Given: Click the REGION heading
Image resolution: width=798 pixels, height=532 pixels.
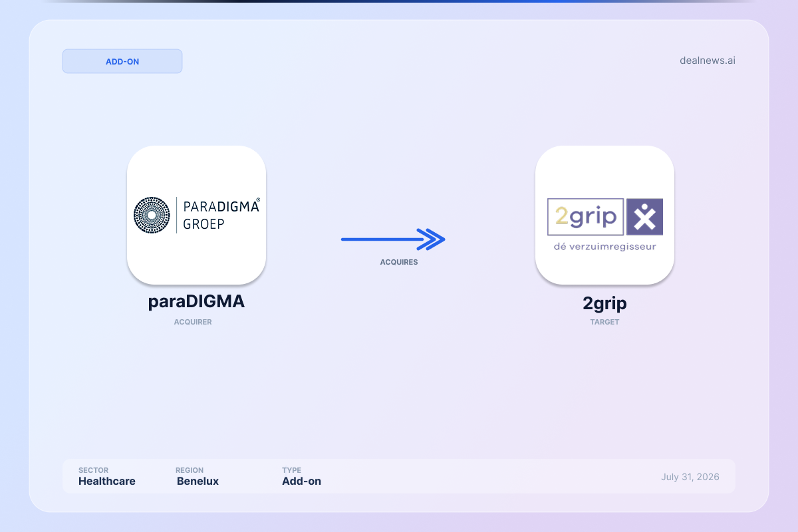Looking at the screenshot, I should click(x=190, y=470).
